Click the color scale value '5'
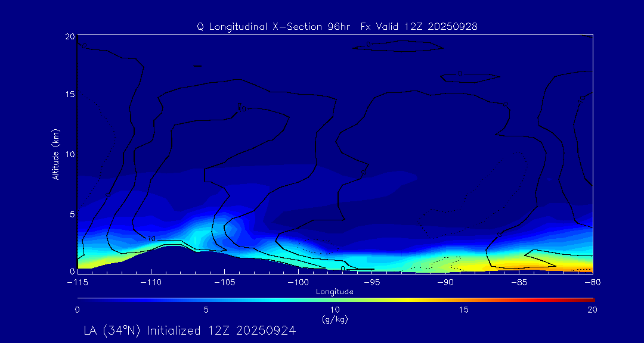Image resolution: width=644 pixels, height=343 pixels. click(x=206, y=310)
